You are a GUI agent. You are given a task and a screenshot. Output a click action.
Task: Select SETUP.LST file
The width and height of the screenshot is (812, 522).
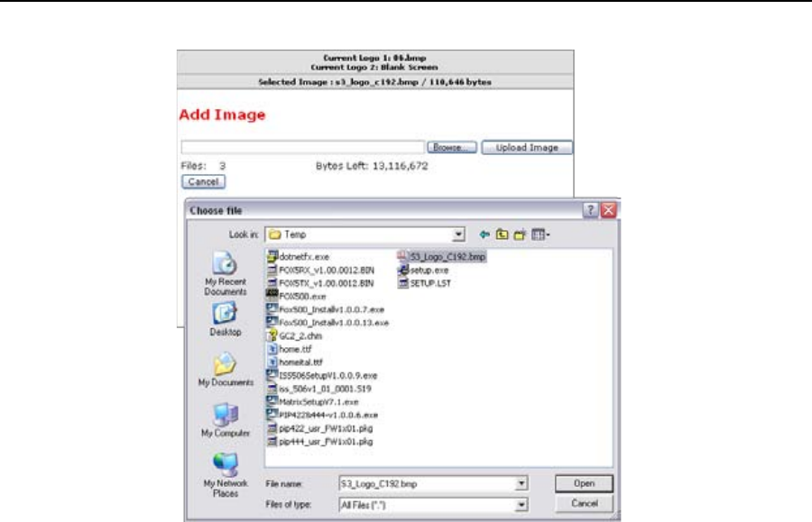pos(425,283)
